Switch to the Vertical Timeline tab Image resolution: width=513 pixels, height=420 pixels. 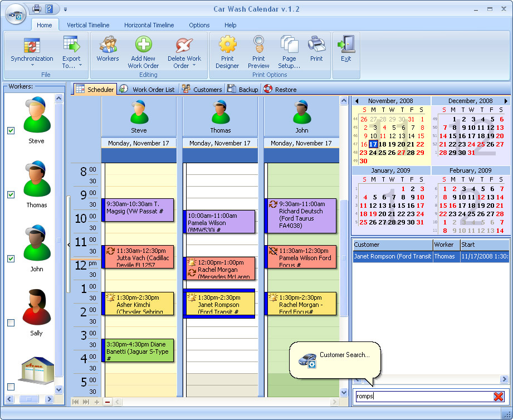pos(88,25)
